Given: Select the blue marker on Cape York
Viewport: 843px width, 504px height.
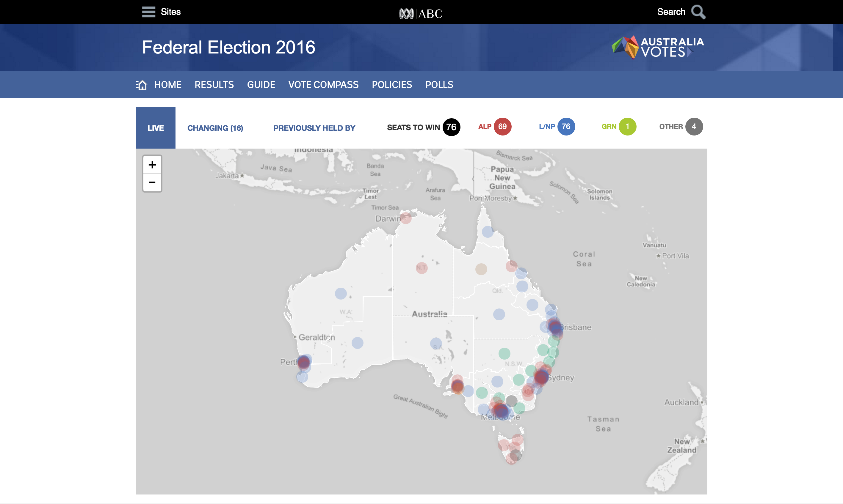Looking at the screenshot, I should (488, 231).
